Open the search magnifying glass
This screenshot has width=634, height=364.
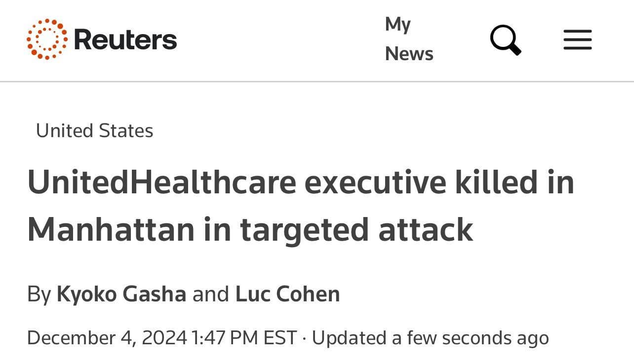(506, 40)
